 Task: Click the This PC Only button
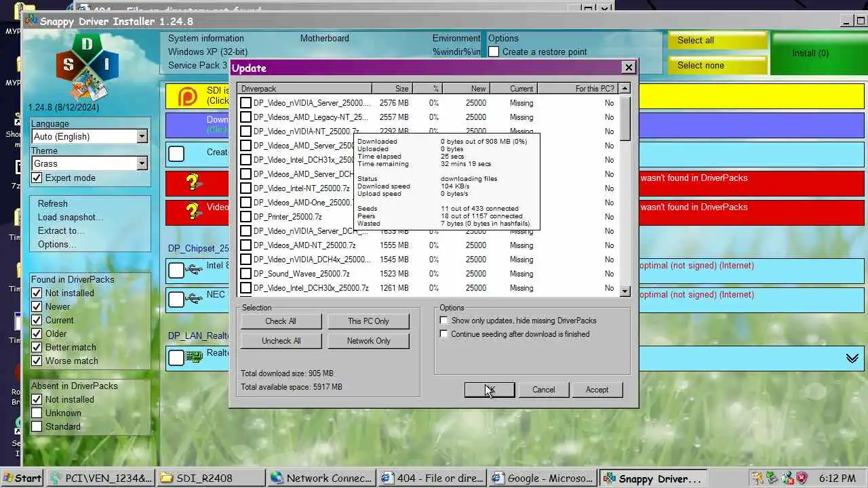click(x=368, y=321)
